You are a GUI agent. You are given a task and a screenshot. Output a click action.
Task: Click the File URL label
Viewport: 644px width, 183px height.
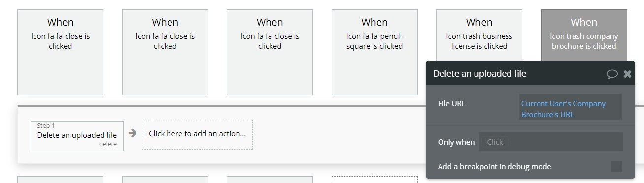click(451, 104)
